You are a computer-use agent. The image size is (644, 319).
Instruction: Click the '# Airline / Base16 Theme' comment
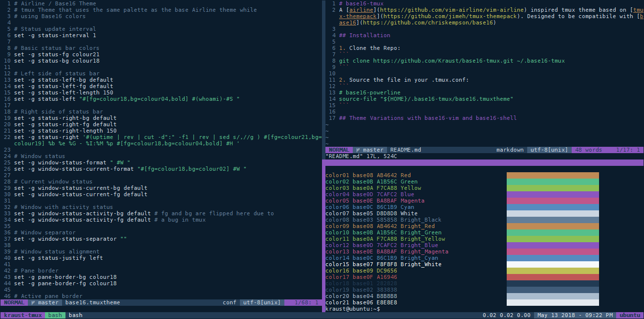point(55,3)
